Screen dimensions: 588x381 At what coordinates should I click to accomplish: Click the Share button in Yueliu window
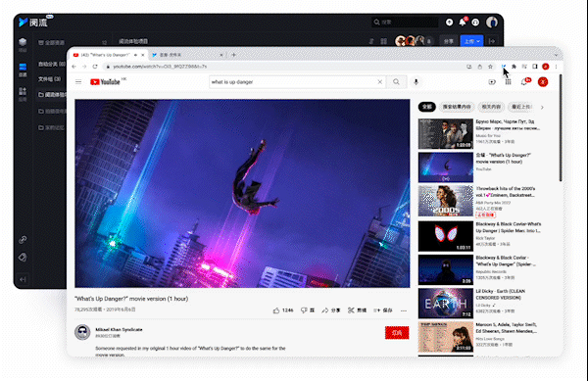pos(449,41)
